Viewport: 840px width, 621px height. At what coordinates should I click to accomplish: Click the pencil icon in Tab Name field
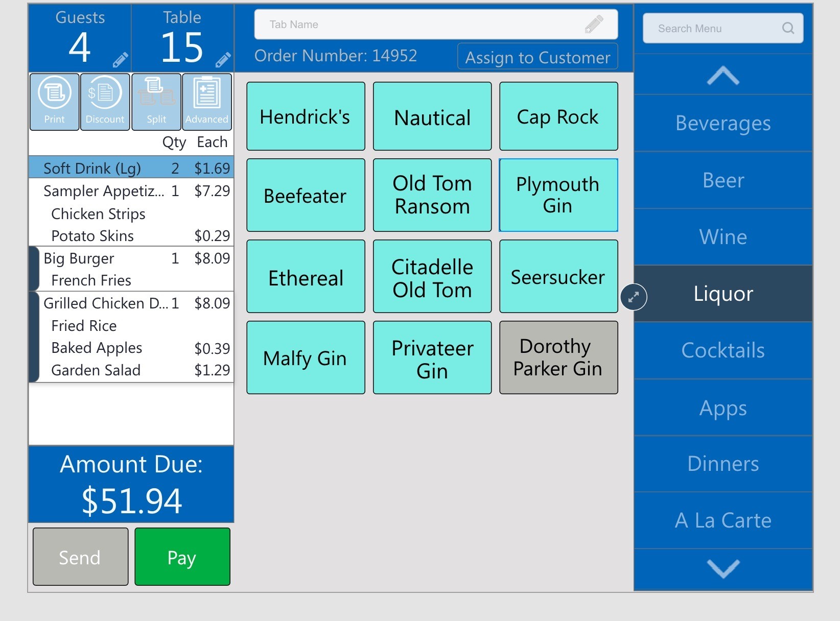click(x=594, y=24)
